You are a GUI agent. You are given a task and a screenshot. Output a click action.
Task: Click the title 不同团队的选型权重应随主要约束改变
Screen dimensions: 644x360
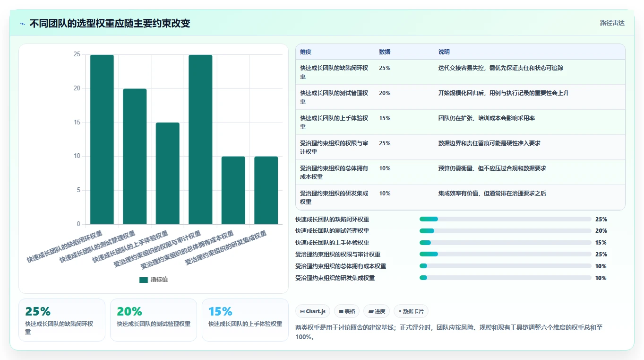[110, 24]
